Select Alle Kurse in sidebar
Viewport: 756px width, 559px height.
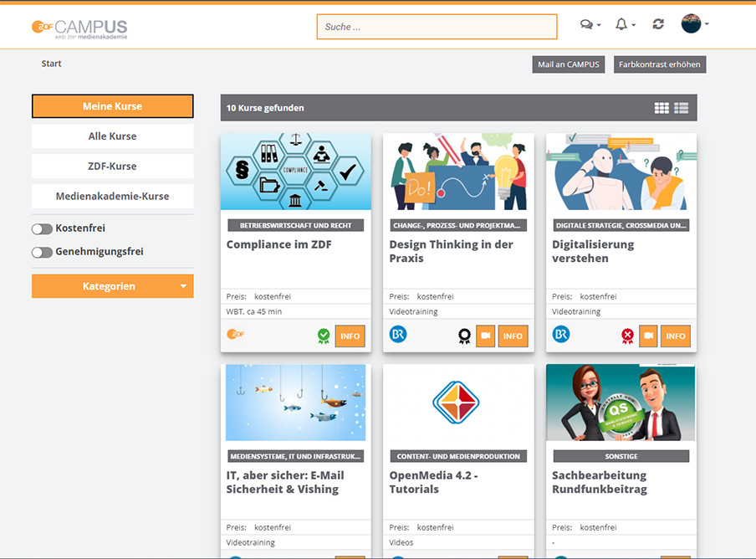tap(113, 136)
